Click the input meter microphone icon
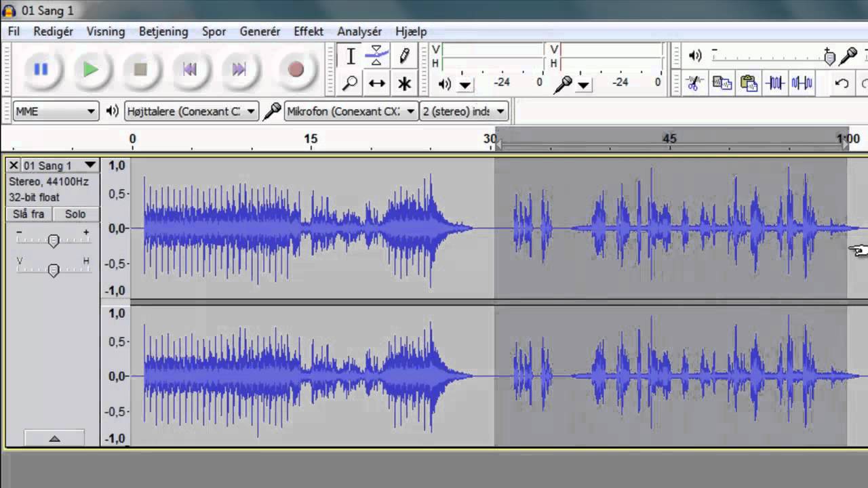Viewport: 868px width, 488px height. pyautogui.click(x=562, y=83)
